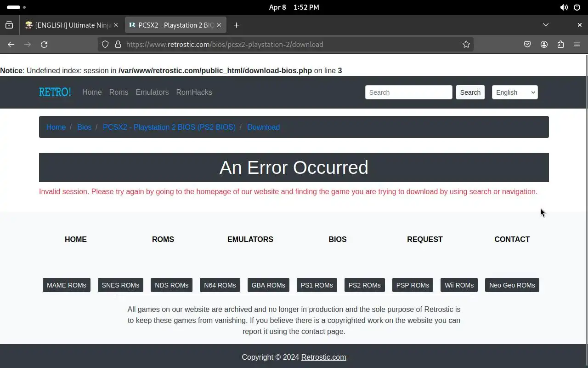
Task: Click the N64 ROMs button
Action: (x=220, y=285)
